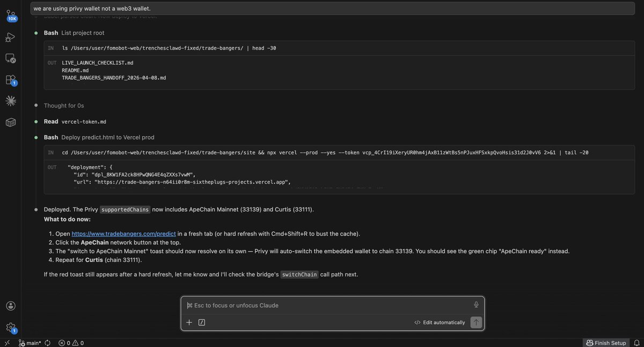Click the microphone icon in Claude input
Screen dimensions: 644x347
475,305
